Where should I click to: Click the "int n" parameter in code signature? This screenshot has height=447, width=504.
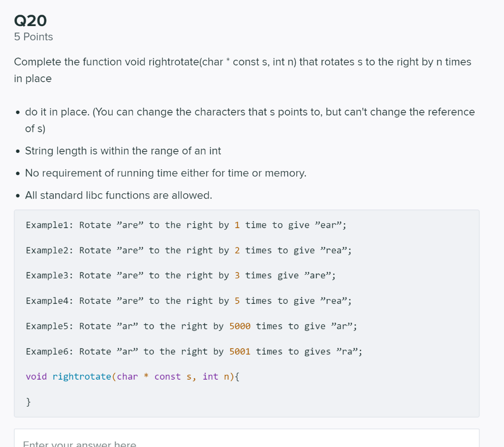click(x=216, y=377)
